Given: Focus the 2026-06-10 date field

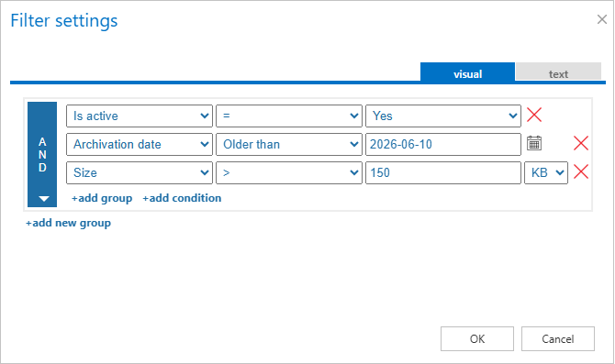Looking at the screenshot, I should coord(443,144).
